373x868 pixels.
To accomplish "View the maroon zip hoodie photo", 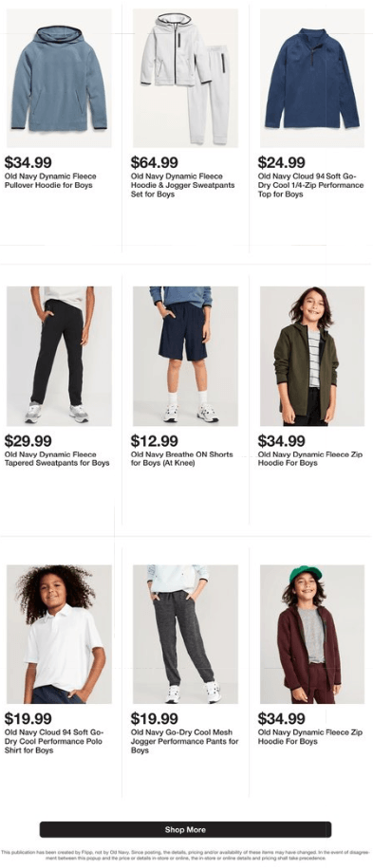I will pos(312,634).
